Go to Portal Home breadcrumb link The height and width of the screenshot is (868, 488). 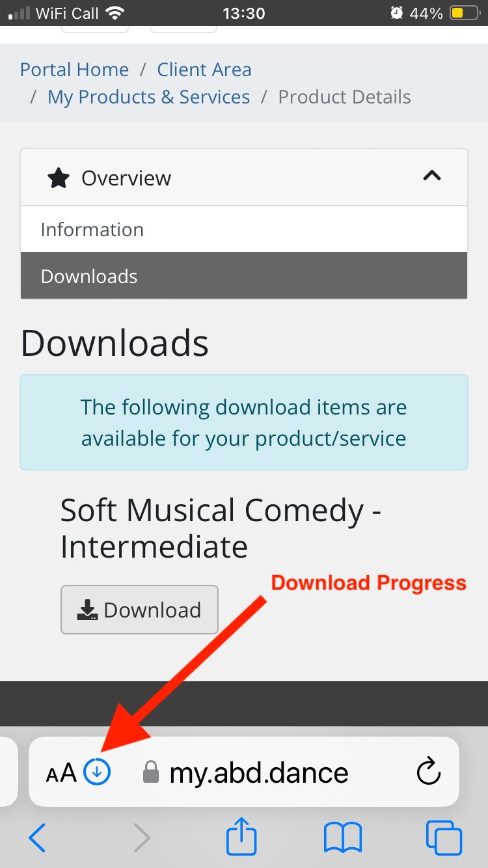pos(74,70)
